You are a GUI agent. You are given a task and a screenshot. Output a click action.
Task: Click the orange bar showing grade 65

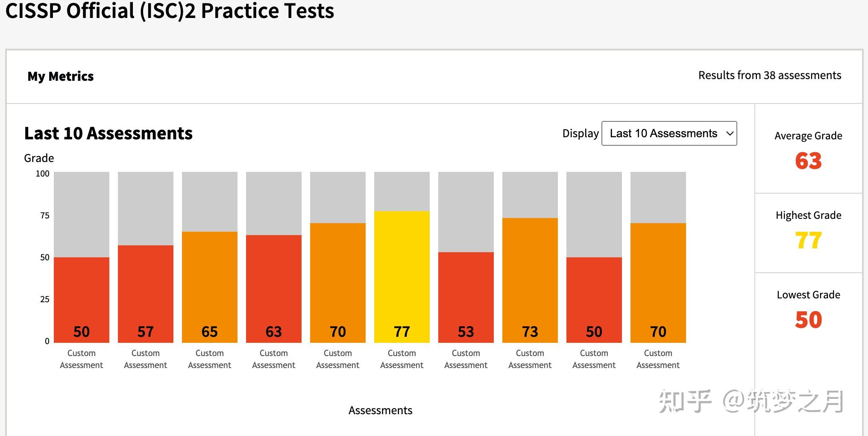tap(209, 286)
